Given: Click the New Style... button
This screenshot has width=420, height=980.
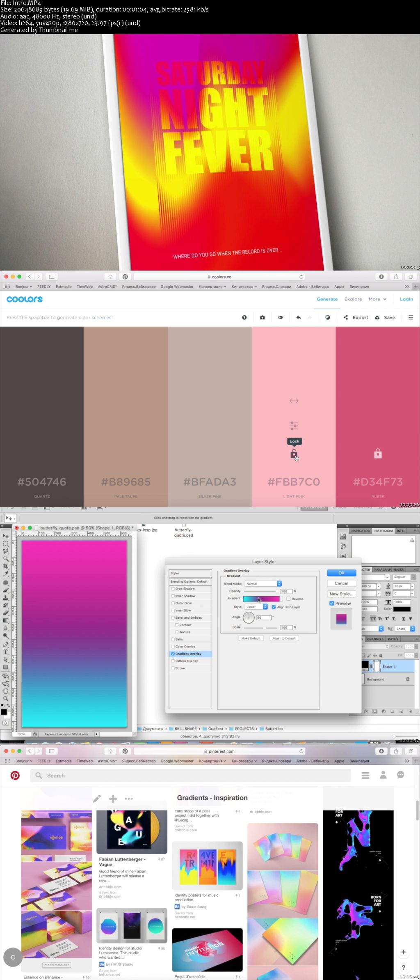Looking at the screenshot, I should pyautogui.click(x=341, y=594).
